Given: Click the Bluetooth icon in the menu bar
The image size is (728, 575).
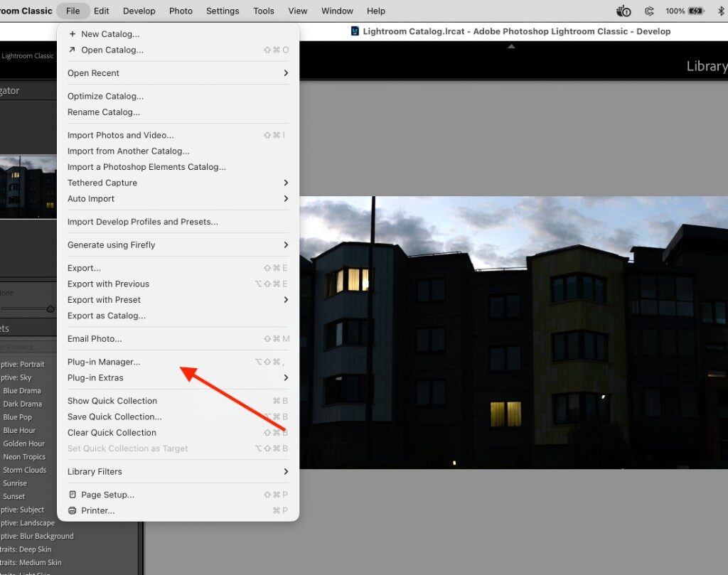Looking at the screenshot, I should coord(721,11).
